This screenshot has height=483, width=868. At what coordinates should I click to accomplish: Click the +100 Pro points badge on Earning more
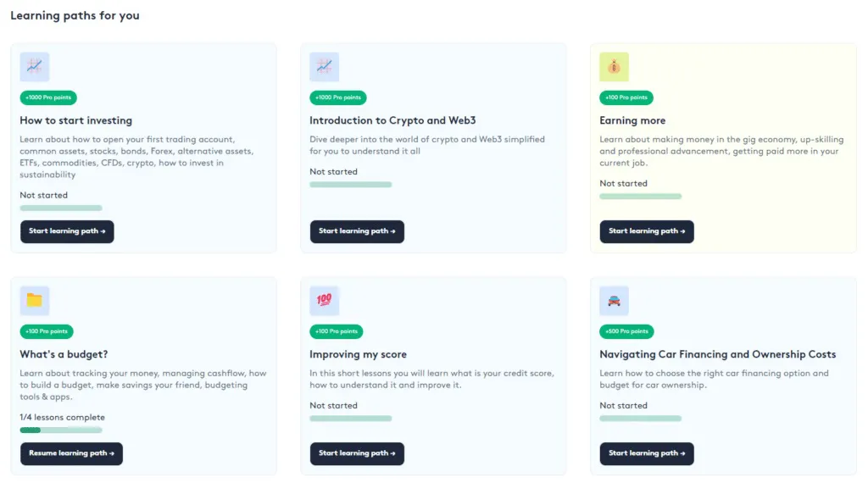626,97
